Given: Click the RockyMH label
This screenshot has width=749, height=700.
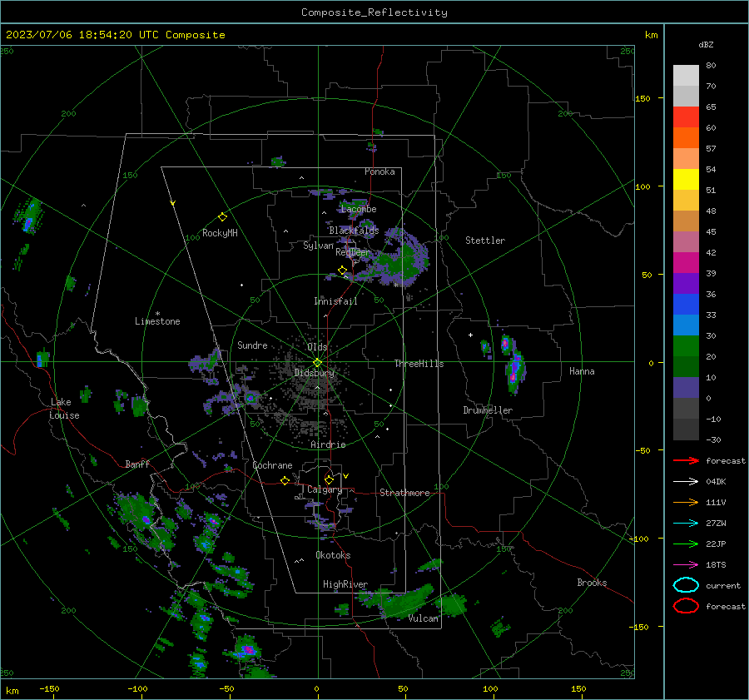Looking at the screenshot, I should click(220, 233).
